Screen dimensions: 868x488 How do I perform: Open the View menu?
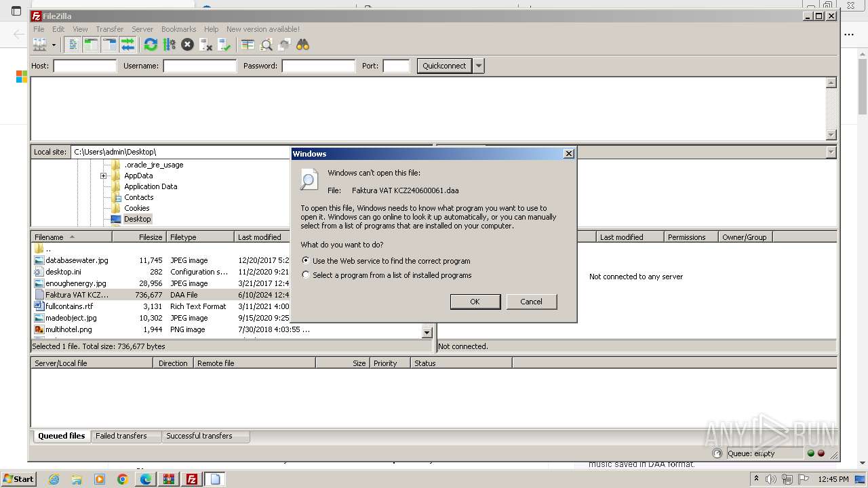[80, 29]
